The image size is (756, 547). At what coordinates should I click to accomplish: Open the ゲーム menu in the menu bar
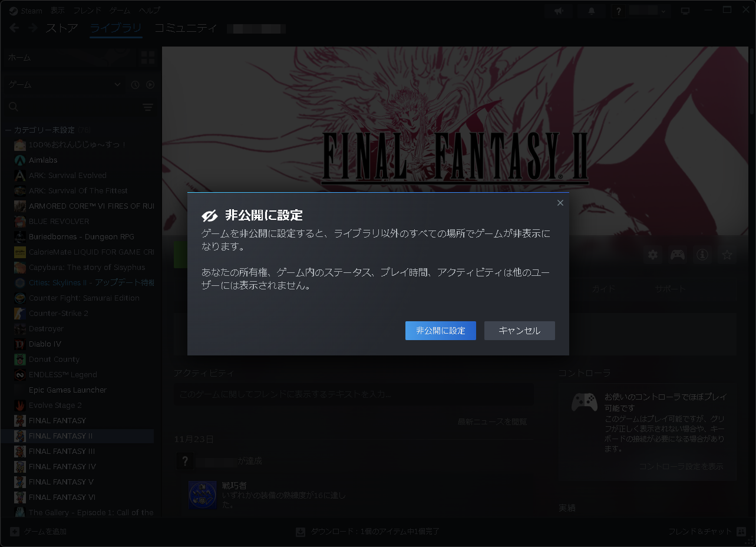coord(120,11)
